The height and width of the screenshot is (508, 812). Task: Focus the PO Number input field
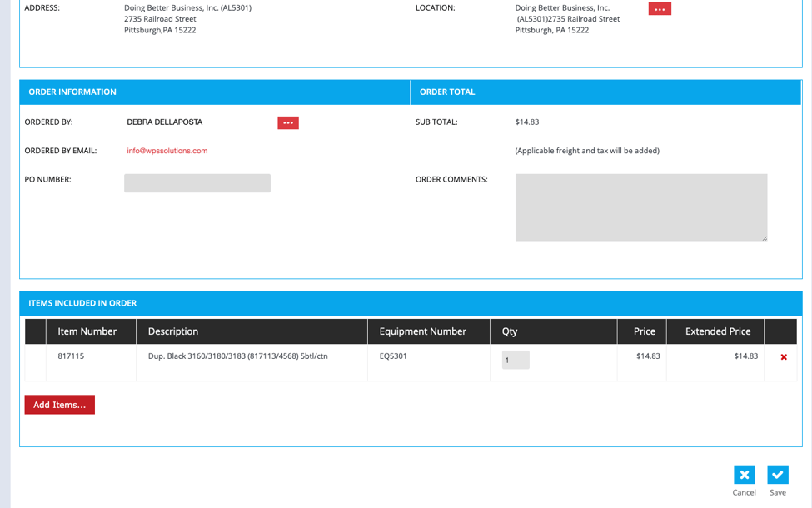click(x=197, y=183)
